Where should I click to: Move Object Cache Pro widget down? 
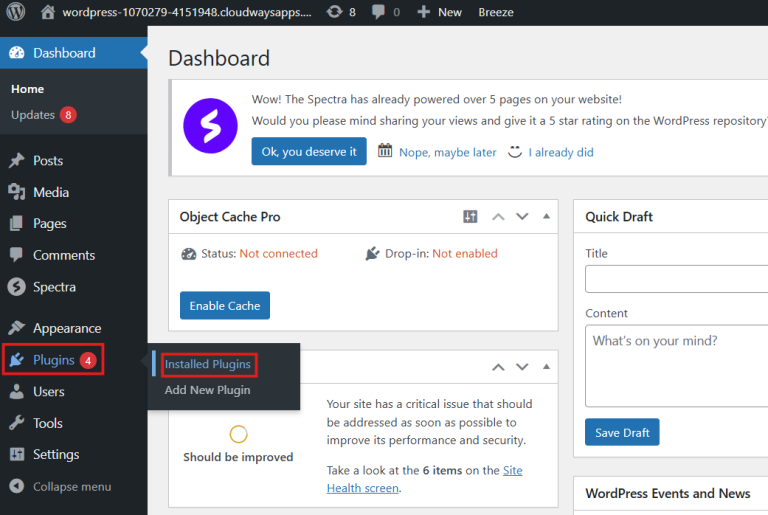(x=522, y=217)
